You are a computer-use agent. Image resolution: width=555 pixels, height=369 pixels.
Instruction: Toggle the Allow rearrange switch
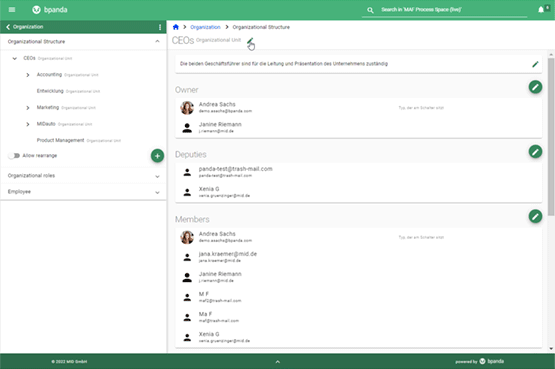click(14, 156)
